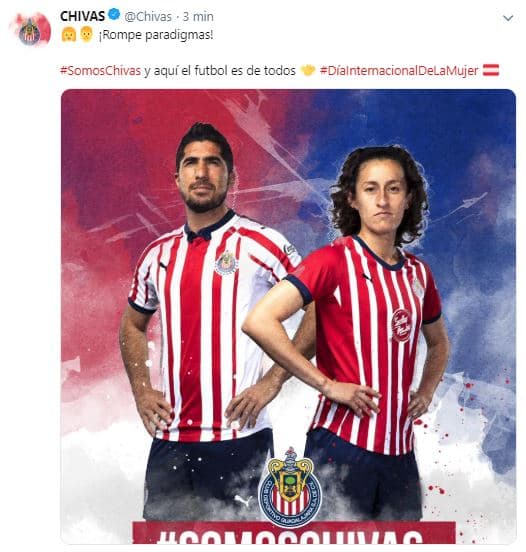This screenshot has height=552, width=526.
Task: Click the man face emoji
Action: (x=86, y=34)
